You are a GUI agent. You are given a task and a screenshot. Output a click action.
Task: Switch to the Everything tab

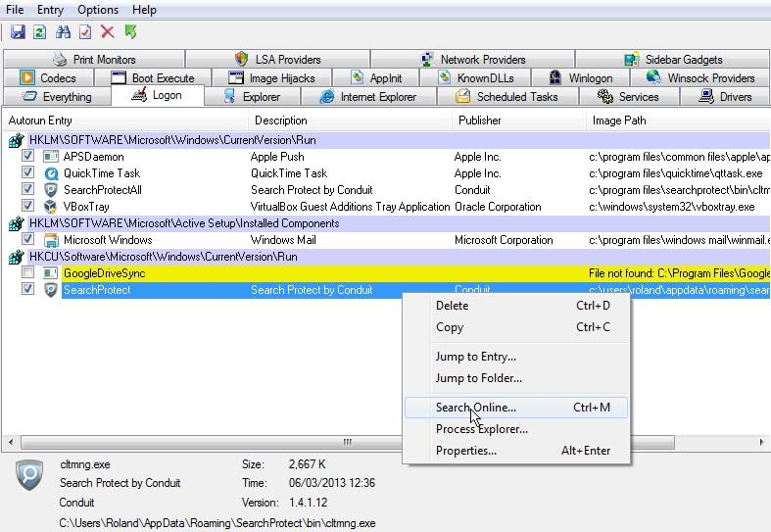click(57, 97)
